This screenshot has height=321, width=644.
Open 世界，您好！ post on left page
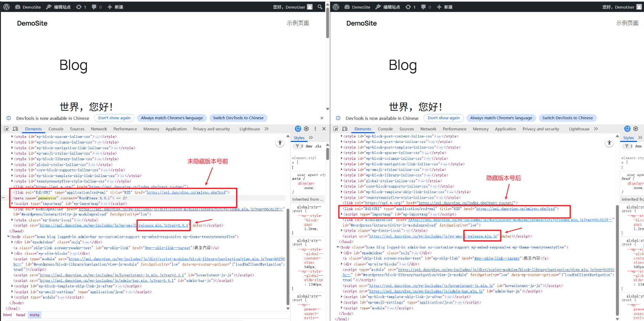point(86,107)
